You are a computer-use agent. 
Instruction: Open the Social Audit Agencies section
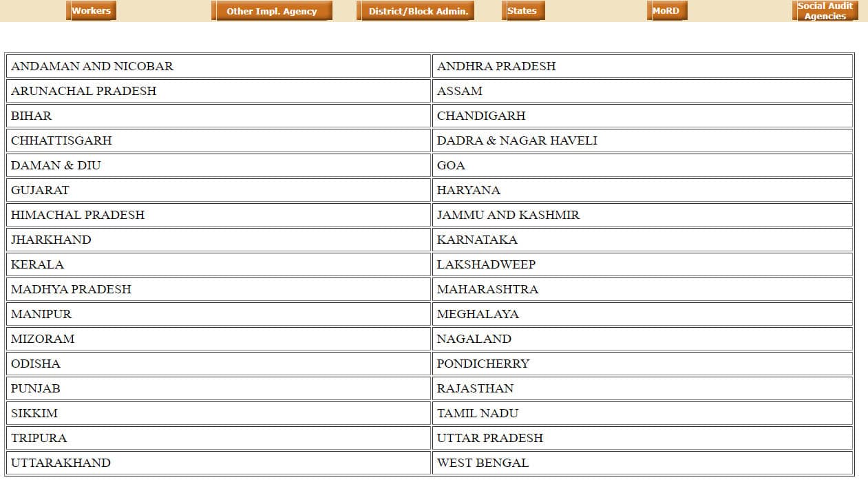tap(825, 10)
